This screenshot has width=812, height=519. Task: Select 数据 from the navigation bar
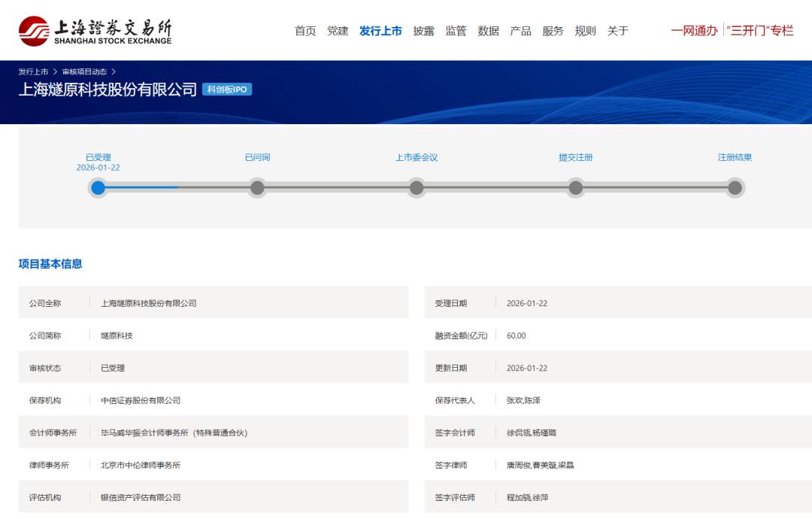click(490, 31)
